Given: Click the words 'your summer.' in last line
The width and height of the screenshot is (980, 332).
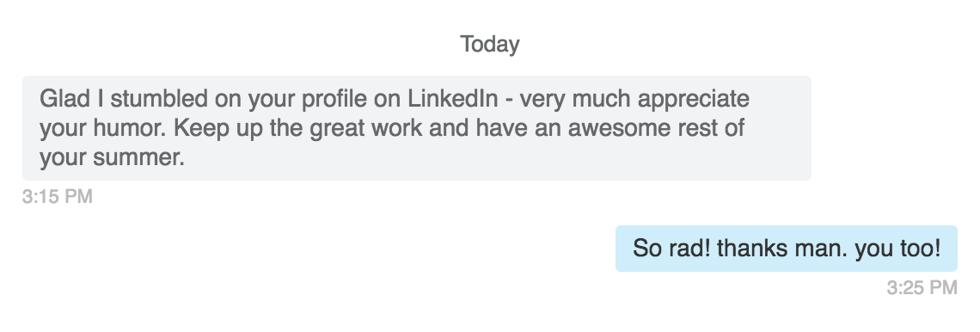Looking at the screenshot, I should pos(113,157).
